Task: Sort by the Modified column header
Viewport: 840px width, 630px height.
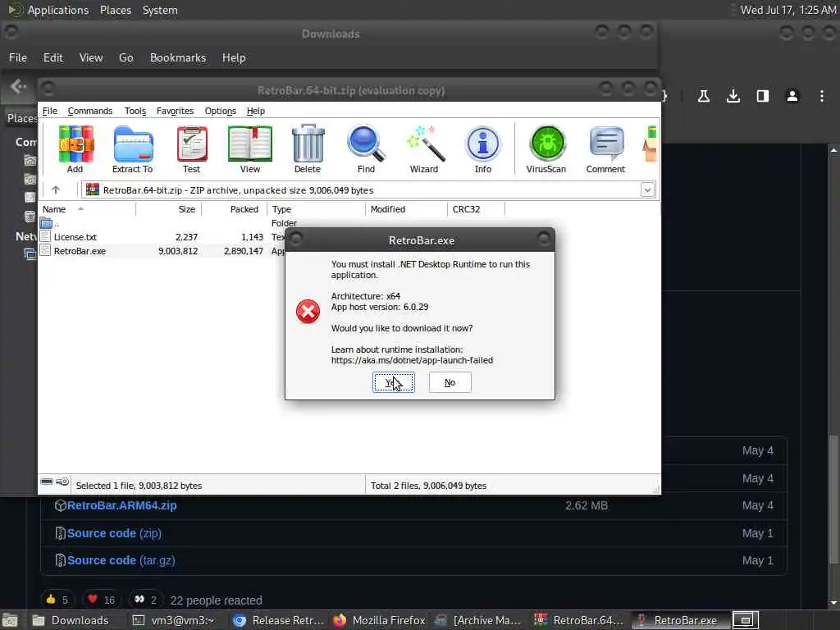Action: coord(406,209)
